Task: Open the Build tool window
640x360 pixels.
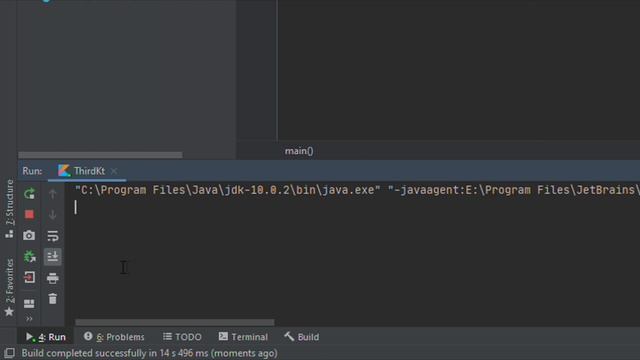Action: [x=302, y=337]
